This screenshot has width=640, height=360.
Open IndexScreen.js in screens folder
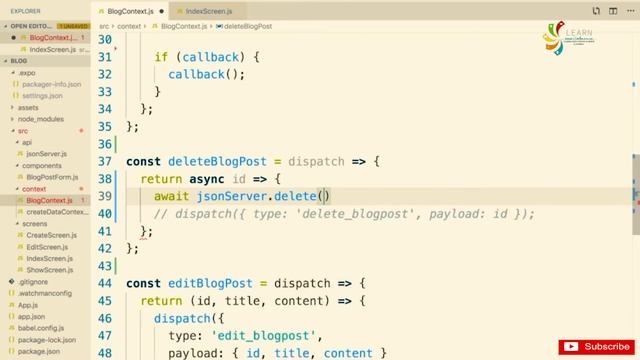click(49, 258)
